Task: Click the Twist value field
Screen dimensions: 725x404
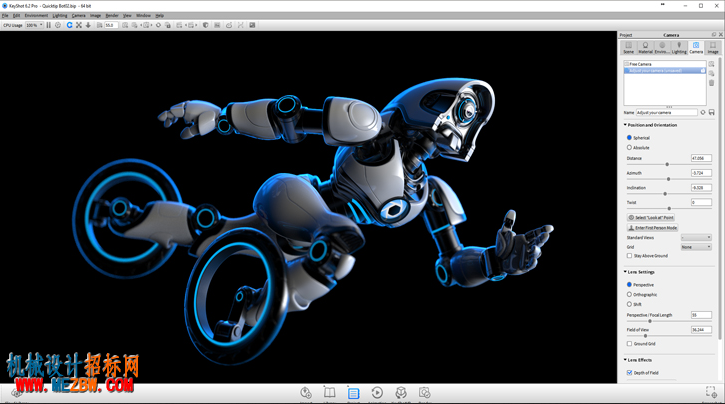Action: tap(701, 202)
